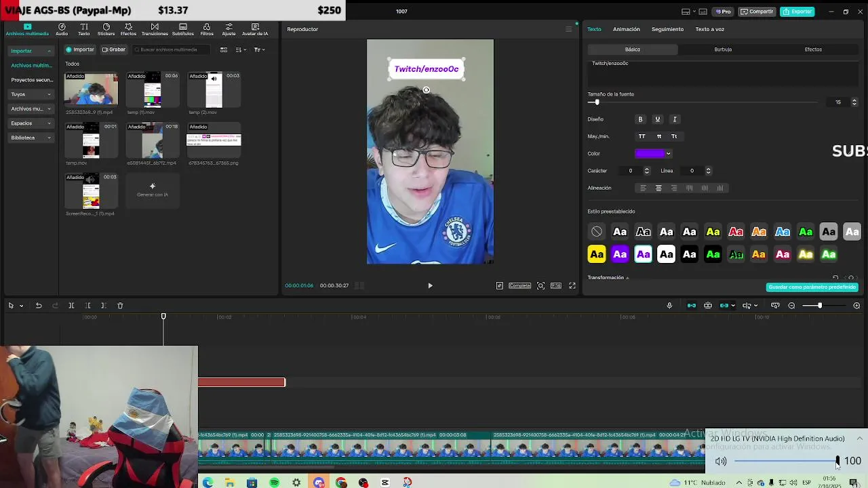Toggle bold text formatting

coord(640,119)
